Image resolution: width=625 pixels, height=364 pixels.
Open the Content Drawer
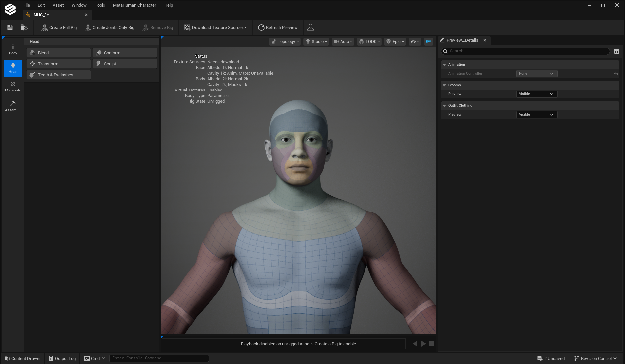[x=23, y=359]
